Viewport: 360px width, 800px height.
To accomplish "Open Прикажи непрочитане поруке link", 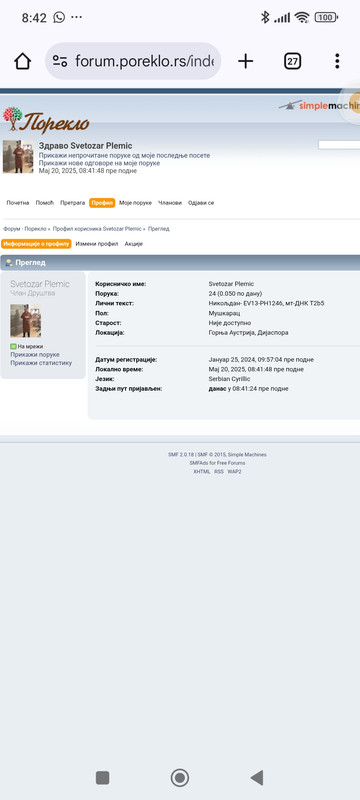I will tap(124, 155).
